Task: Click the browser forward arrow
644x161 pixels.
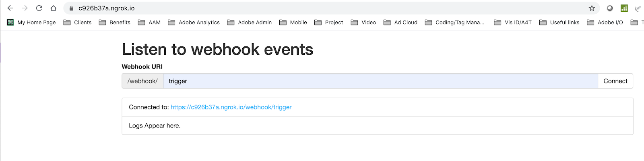Action: click(x=25, y=8)
